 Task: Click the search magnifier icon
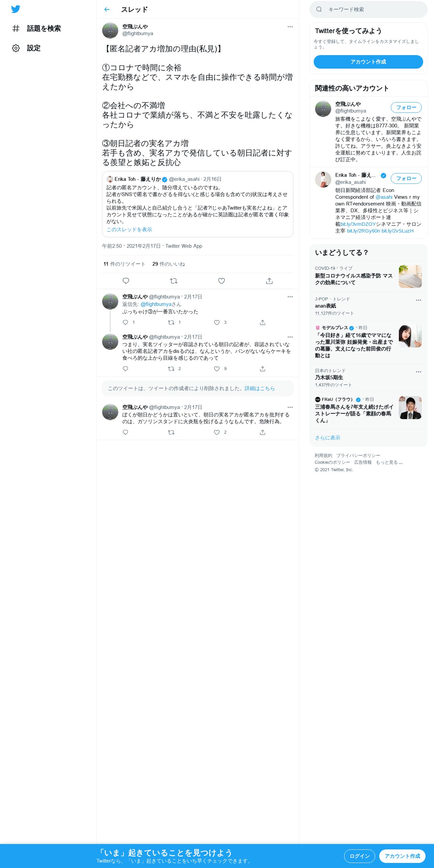click(x=319, y=9)
